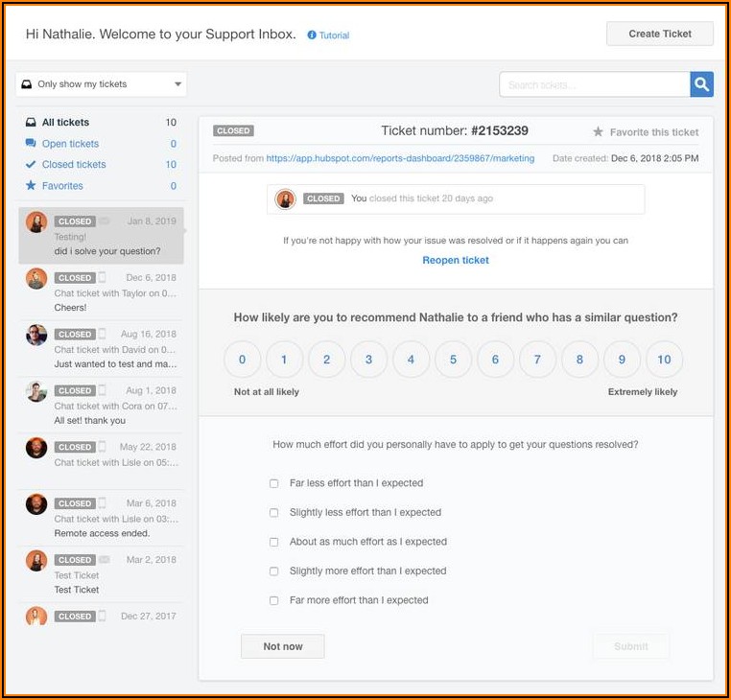Check 'About as much effort as I expected'

coord(273,542)
